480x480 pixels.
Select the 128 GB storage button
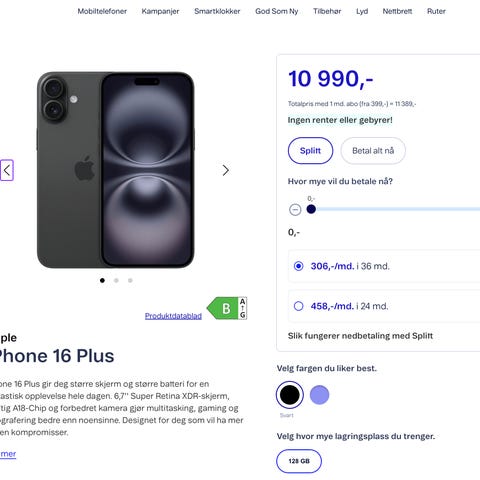tap(299, 461)
